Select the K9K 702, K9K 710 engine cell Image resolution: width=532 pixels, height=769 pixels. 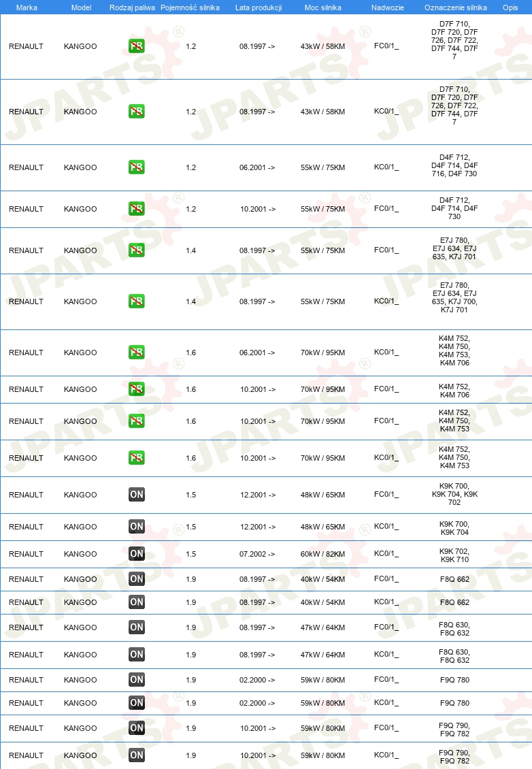point(454,555)
